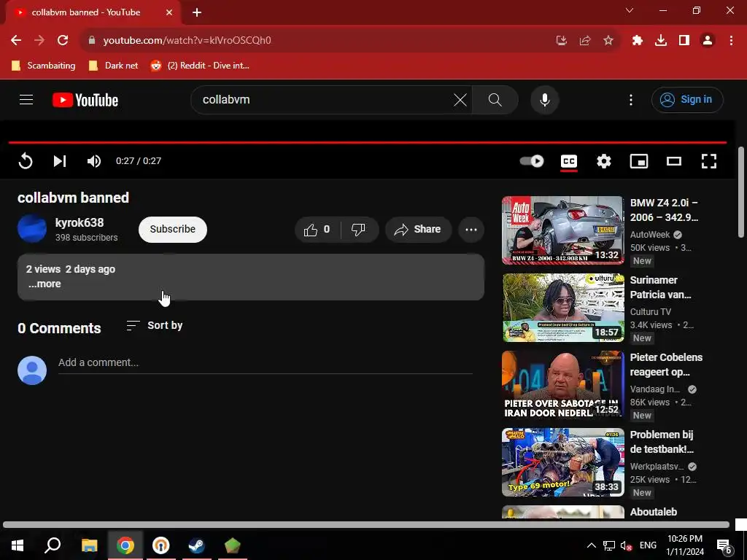Open kyrok638 channel avatar
The height and width of the screenshot is (560, 747).
click(32, 228)
